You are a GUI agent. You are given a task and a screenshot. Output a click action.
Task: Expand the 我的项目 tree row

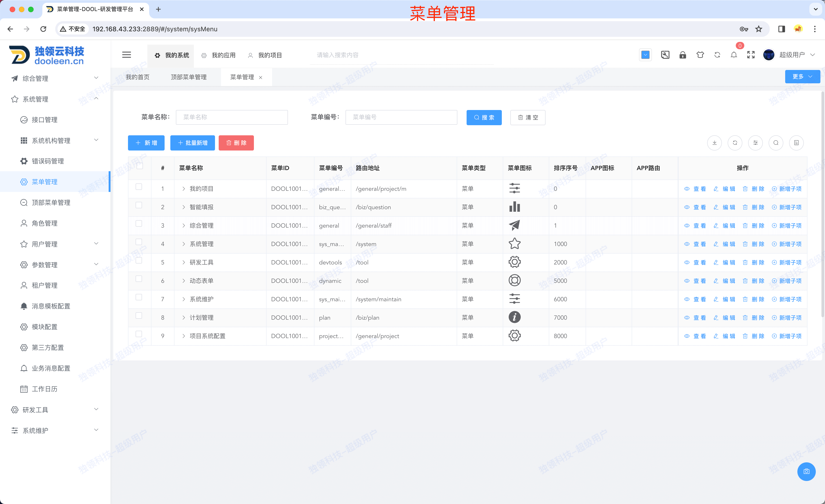183,189
